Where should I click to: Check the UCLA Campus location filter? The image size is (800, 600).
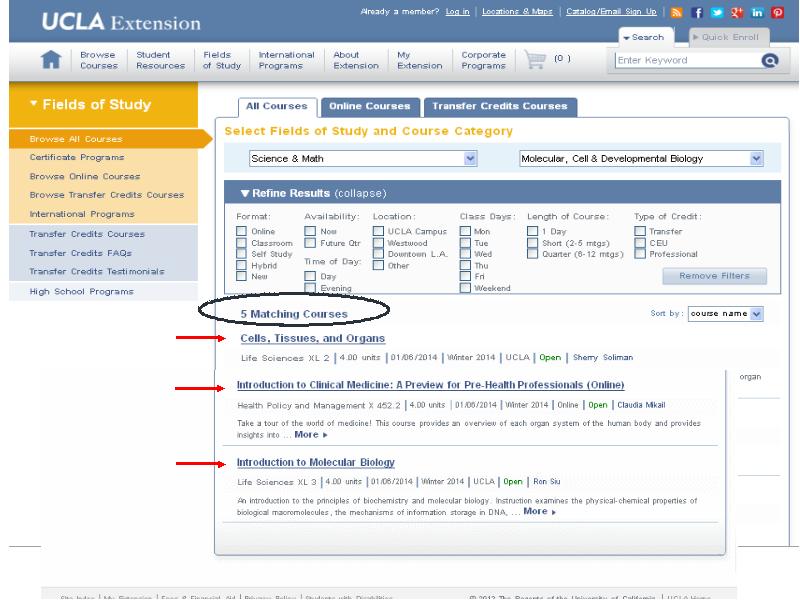(379, 231)
